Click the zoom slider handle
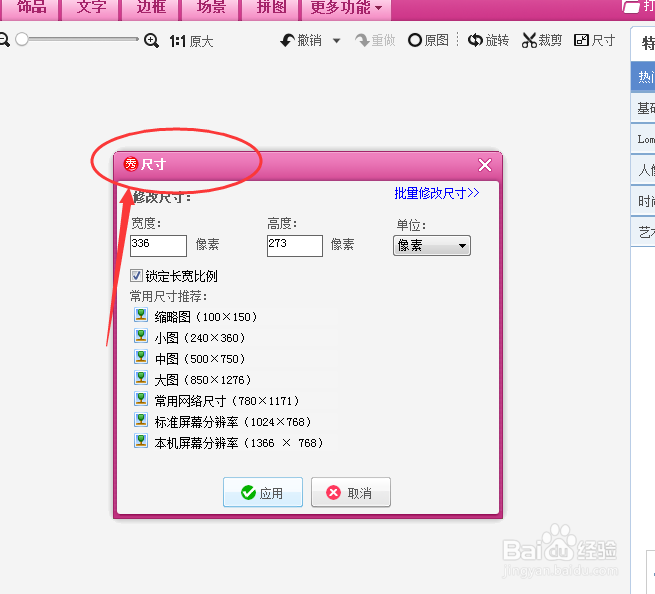655x594 pixels. [22, 39]
